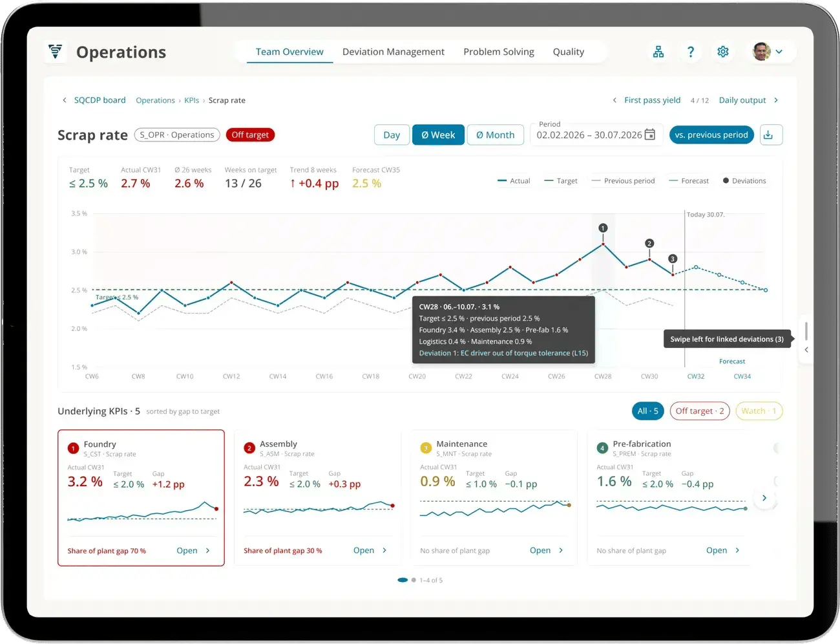Open First pass yield KPI link
Image resolution: width=840 pixels, height=644 pixels.
pyautogui.click(x=652, y=100)
